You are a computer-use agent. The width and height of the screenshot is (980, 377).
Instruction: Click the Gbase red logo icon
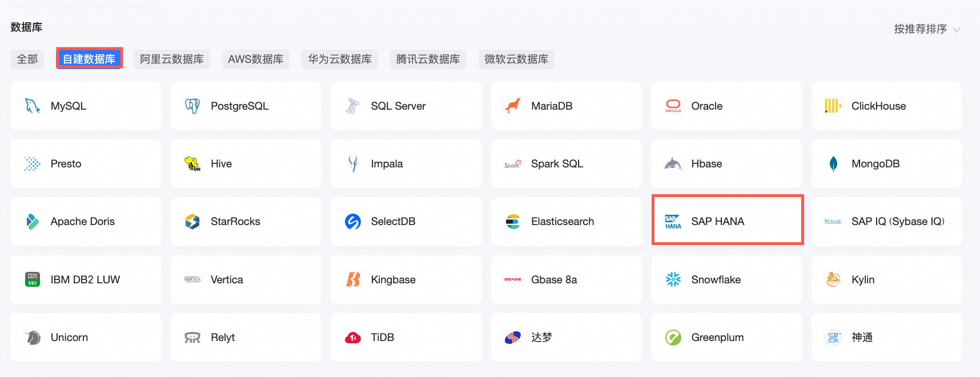coord(513,279)
